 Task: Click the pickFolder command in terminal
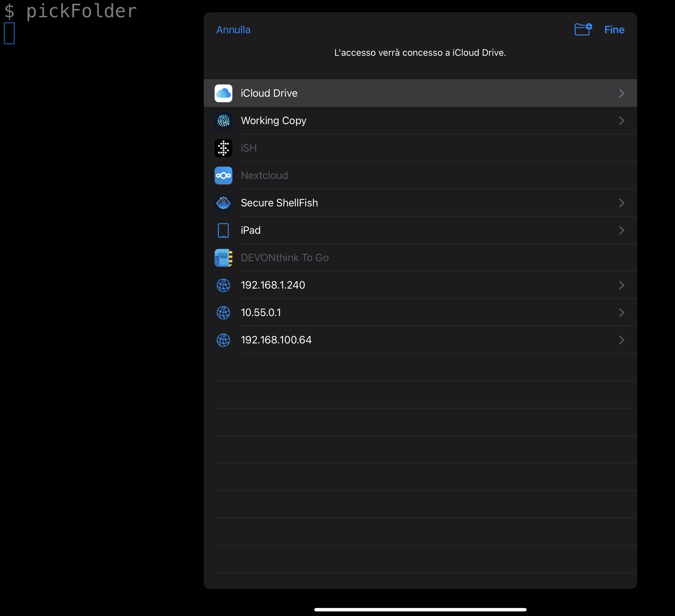[81, 11]
